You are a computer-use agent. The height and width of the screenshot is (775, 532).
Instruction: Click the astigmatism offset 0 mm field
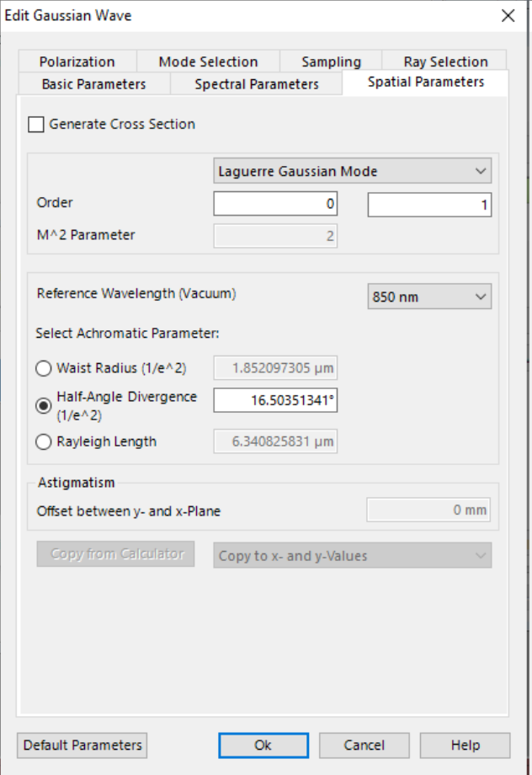point(428,510)
